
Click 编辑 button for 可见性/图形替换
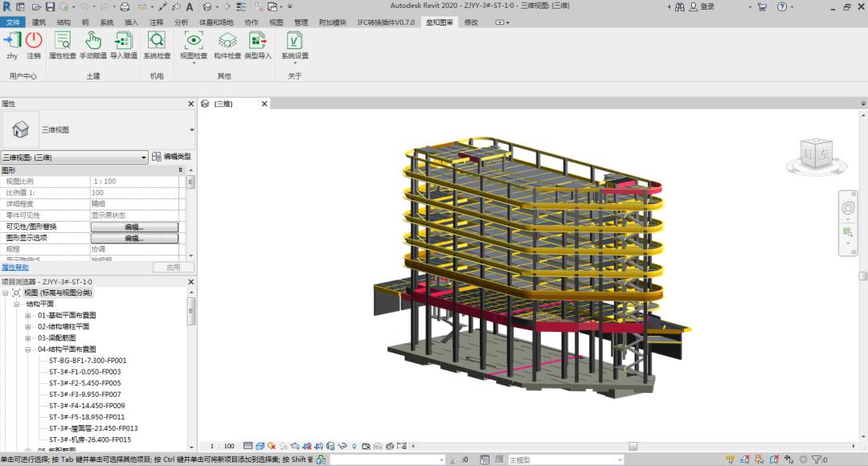tap(134, 227)
